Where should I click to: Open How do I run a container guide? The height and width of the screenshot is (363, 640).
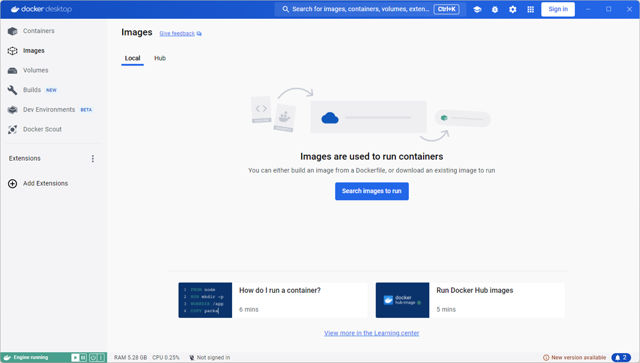point(273,300)
